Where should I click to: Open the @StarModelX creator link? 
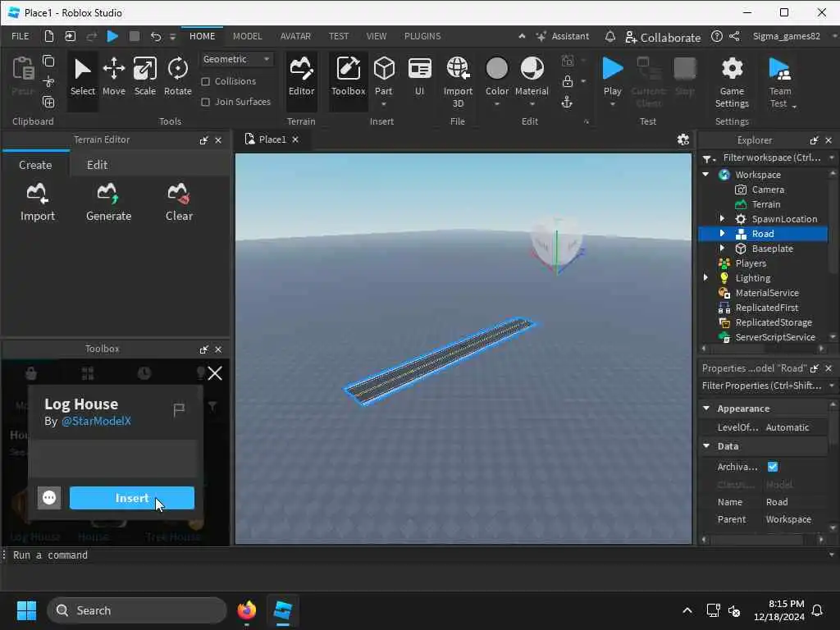tap(96, 421)
